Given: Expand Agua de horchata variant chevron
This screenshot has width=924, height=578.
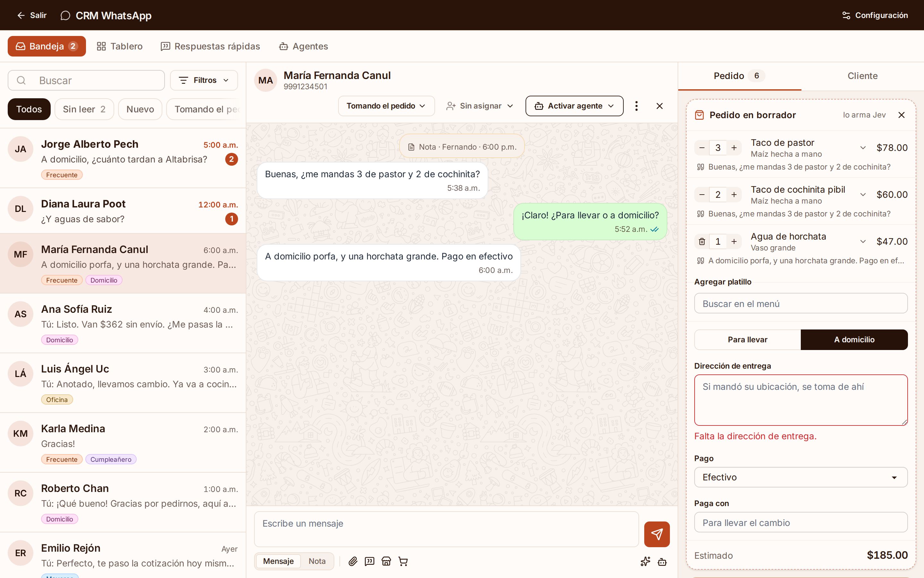Looking at the screenshot, I should pyautogui.click(x=862, y=241).
